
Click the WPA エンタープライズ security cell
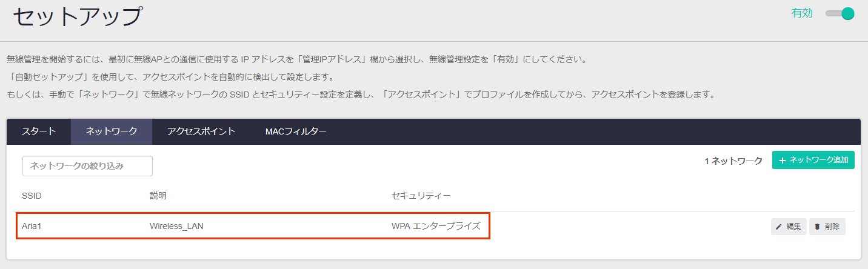[436, 227]
